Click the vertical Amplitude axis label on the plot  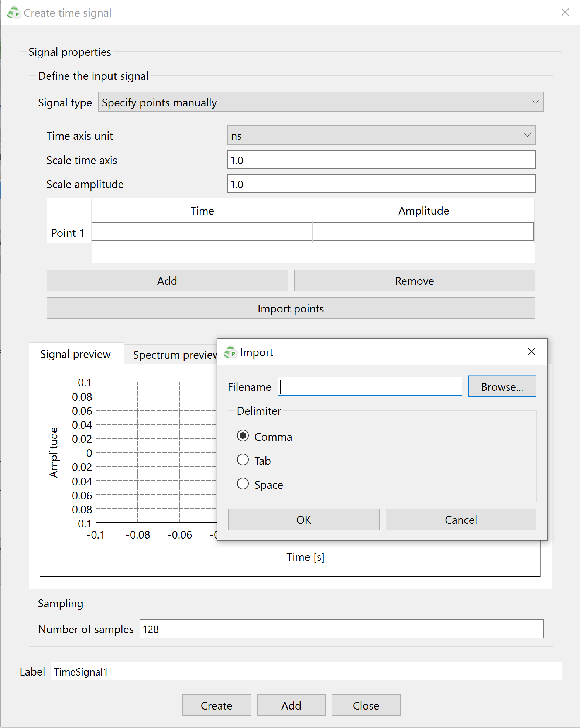click(x=54, y=452)
